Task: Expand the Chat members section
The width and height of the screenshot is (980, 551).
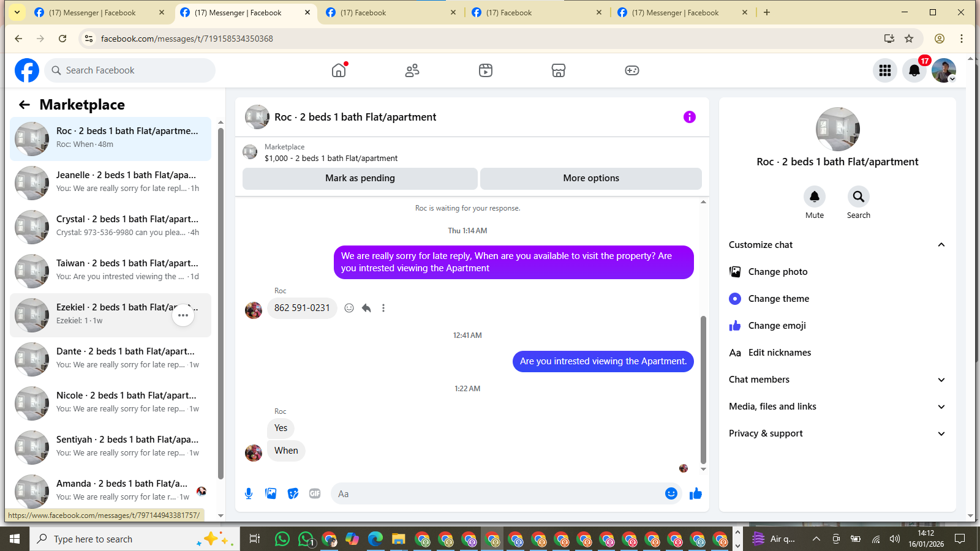Action: 837,380
